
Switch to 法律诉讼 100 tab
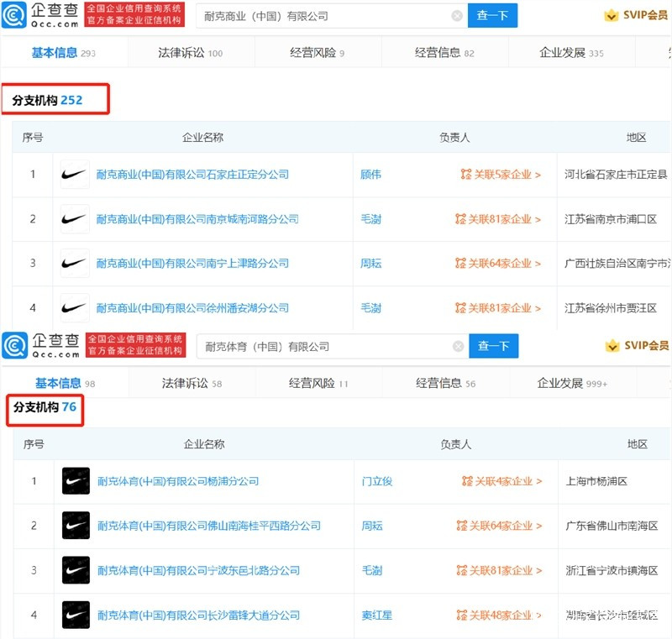(191, 53)
